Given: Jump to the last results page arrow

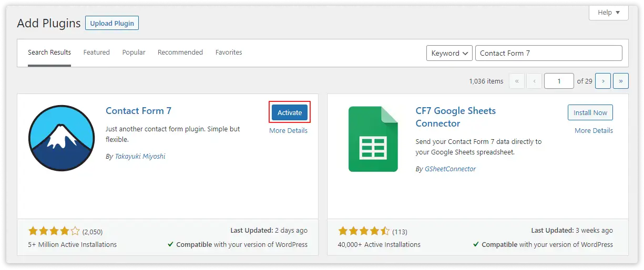Looking at the screenshot, I should 621,81.
